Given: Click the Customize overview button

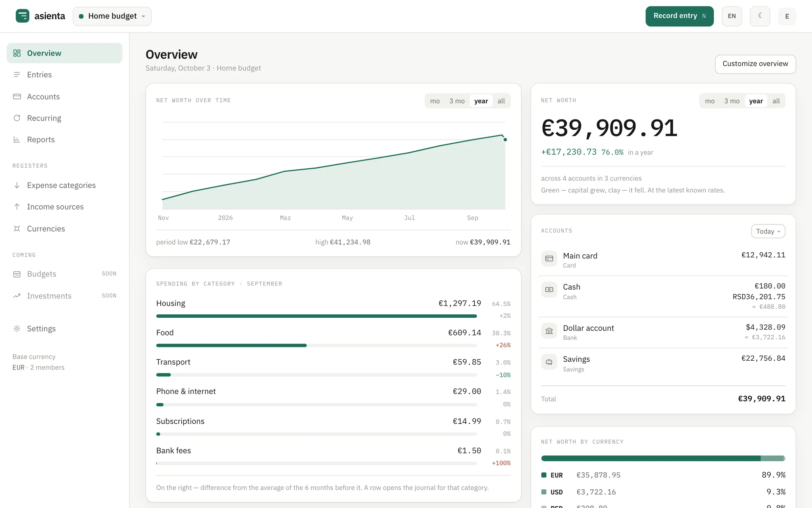Looking at the screenshot, I should [755, 64].
